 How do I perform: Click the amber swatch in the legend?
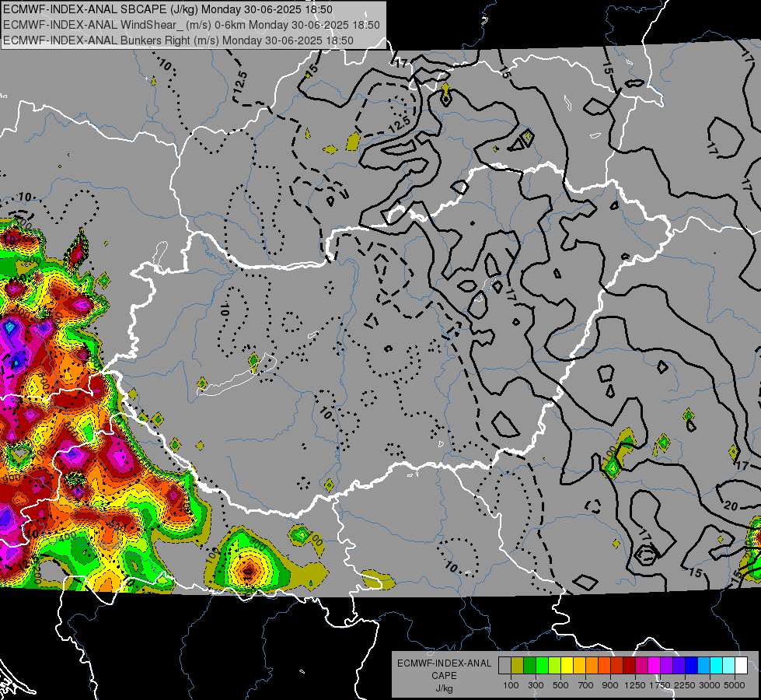pos(579,666)
